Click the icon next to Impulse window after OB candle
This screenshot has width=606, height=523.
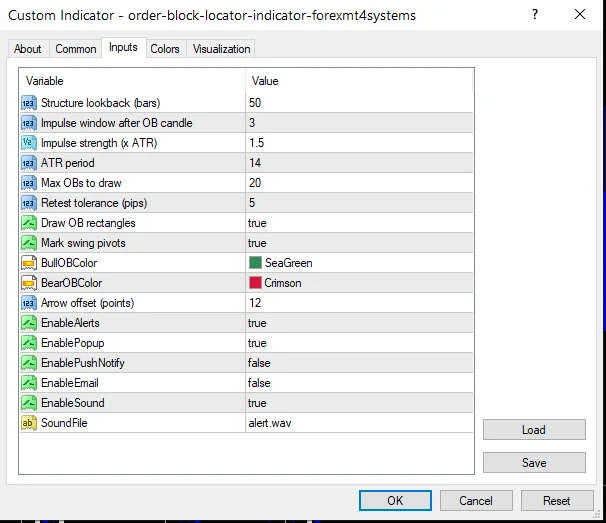coord(29,123)
